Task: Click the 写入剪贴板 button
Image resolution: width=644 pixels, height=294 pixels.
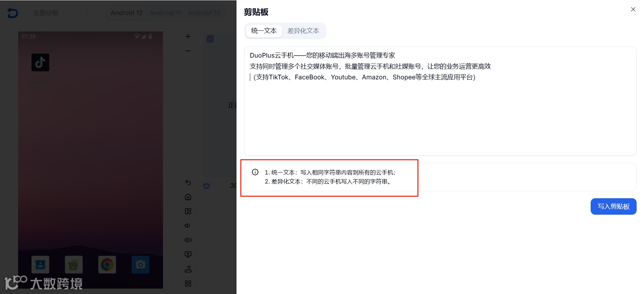Action: click(x=613, y=206)
